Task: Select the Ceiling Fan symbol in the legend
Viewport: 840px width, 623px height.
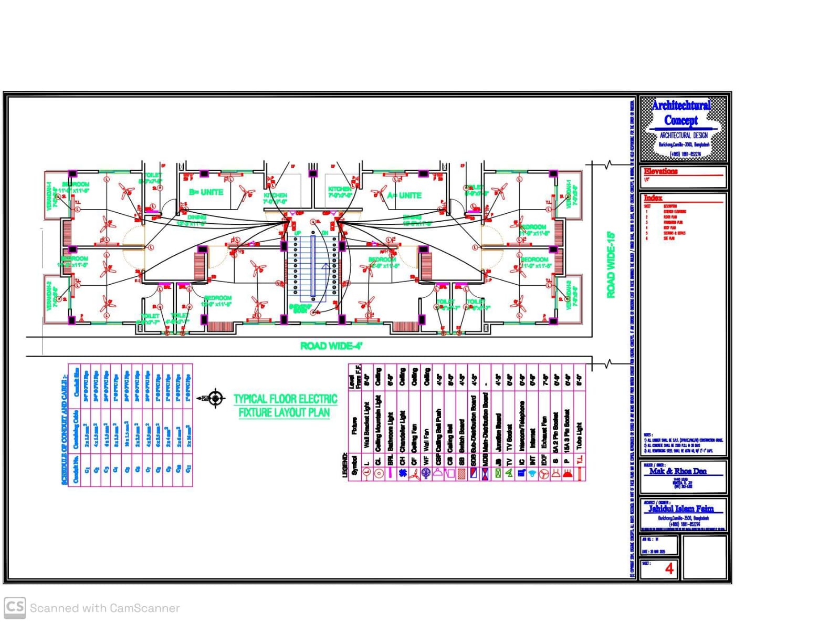Action: [x=414, y=473]
